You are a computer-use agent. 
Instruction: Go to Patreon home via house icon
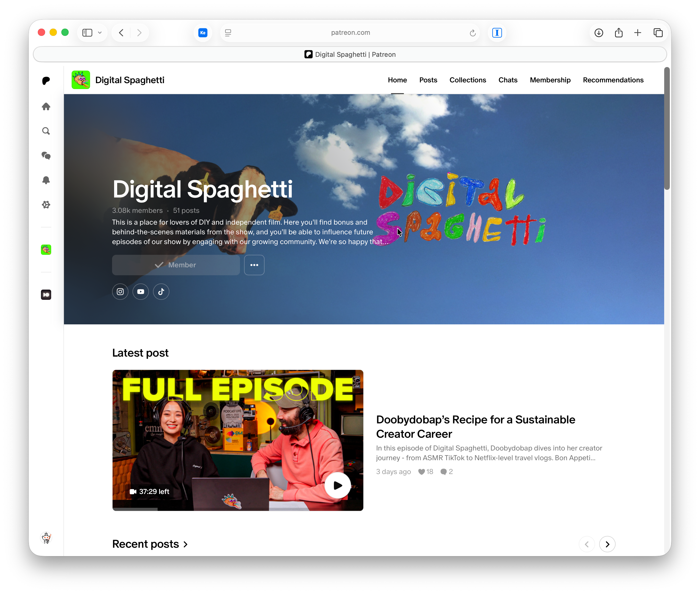click(46, 106)
